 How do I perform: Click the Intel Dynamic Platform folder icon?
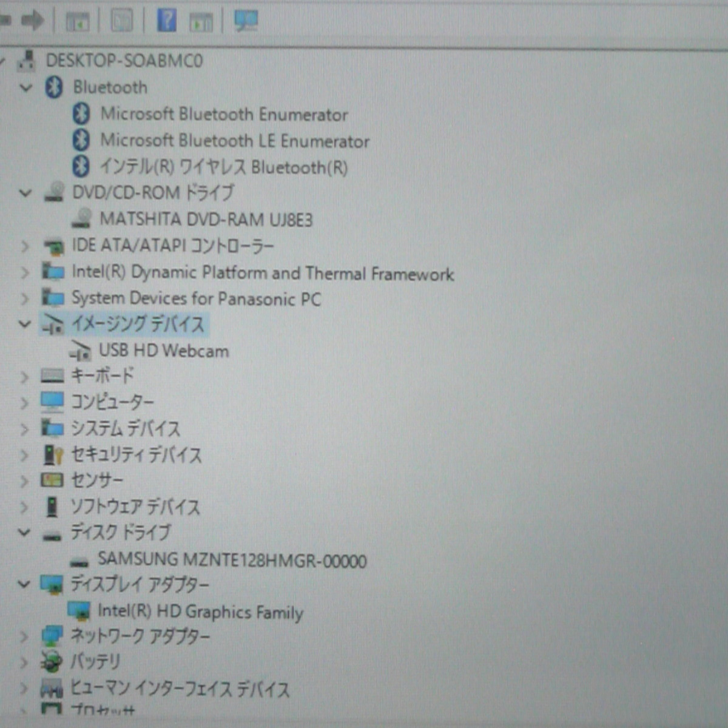53,271
